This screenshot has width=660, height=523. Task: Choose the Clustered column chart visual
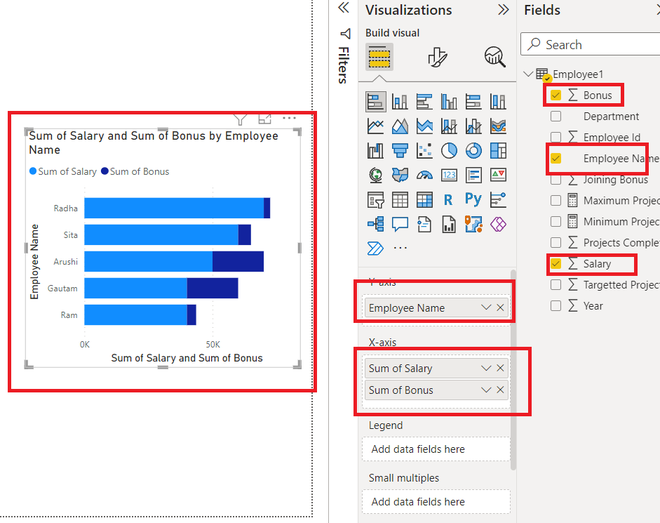(x=449, y=101)
